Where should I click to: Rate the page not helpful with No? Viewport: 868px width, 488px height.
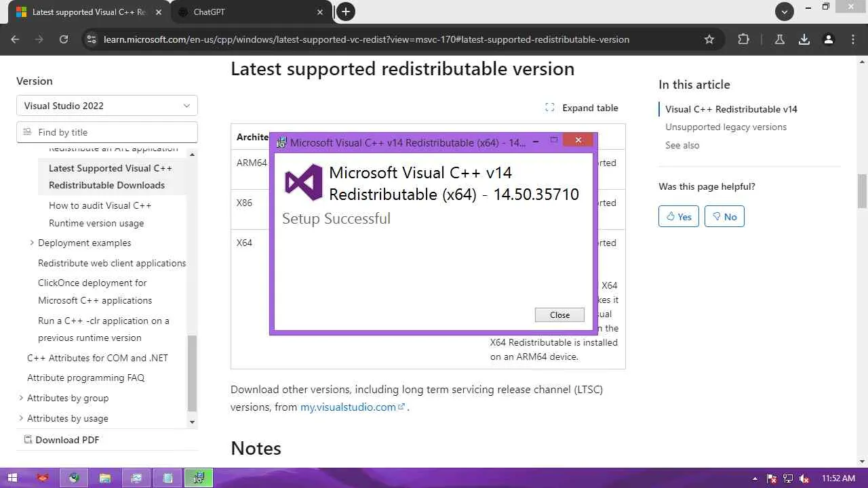[x=724, y=216]
